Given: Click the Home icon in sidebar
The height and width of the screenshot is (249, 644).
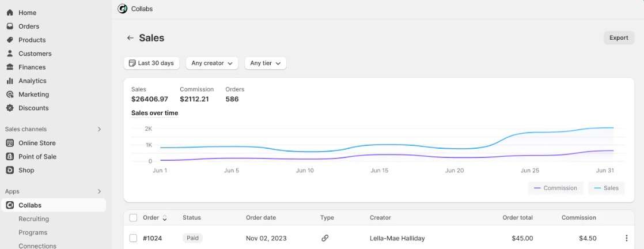Looking at the screenshot, I should [x=10, y=13].
